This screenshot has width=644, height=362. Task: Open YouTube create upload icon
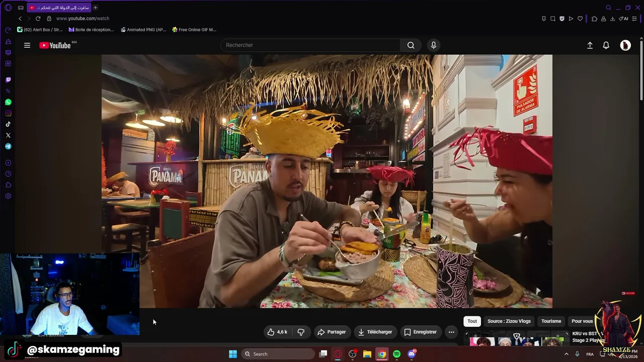coord(590,45)
